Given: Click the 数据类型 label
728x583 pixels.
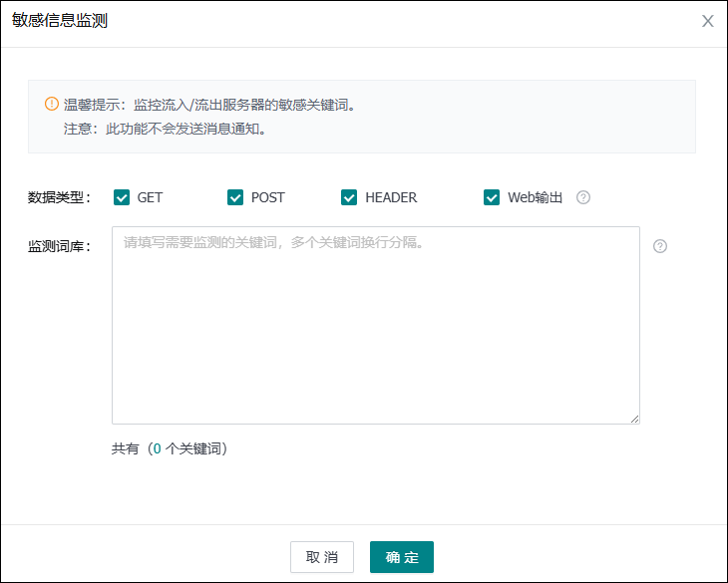Looking at the screenshot, I should click(x=59, y=197).
